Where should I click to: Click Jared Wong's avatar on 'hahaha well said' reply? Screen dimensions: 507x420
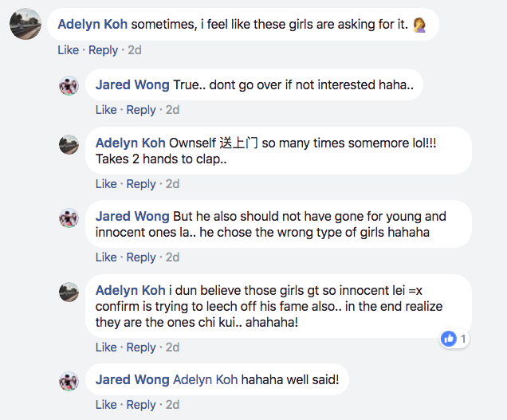point(69,381)
